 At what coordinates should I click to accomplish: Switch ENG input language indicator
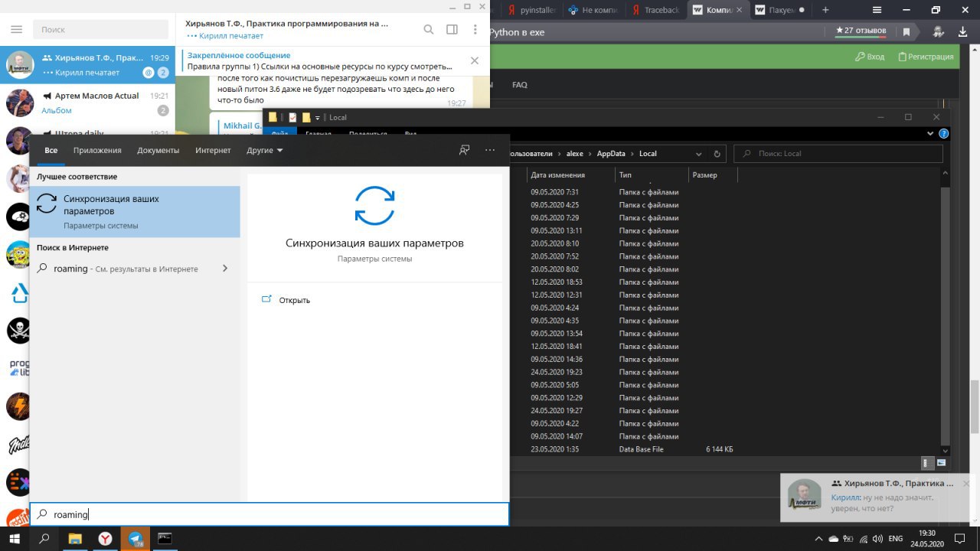pos(896,539)
